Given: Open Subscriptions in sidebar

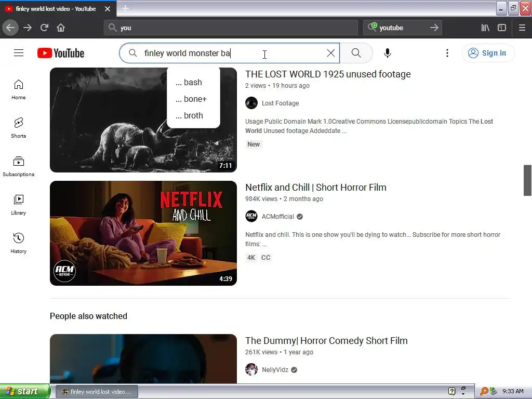Looking at the screenshot, I should click(x=18, y=166).
